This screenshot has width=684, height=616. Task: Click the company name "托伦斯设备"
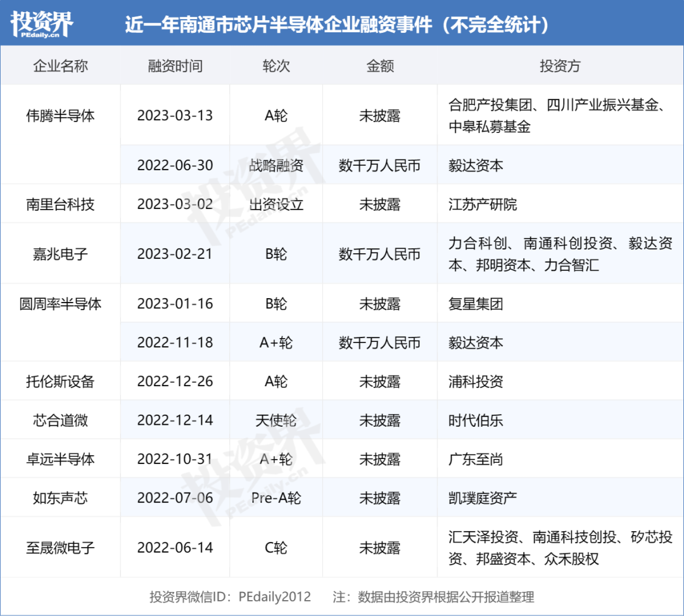click(x=60, y=381)
